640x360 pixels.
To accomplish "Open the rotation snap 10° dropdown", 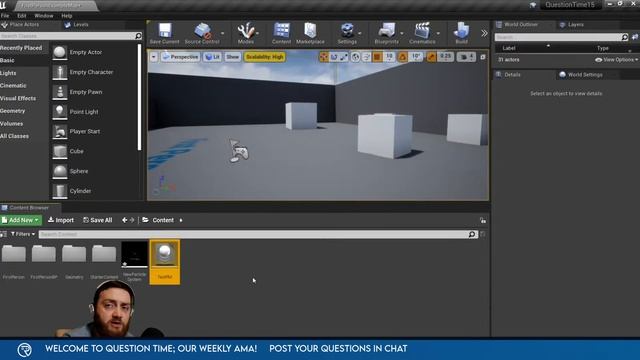I will point(416,57).
